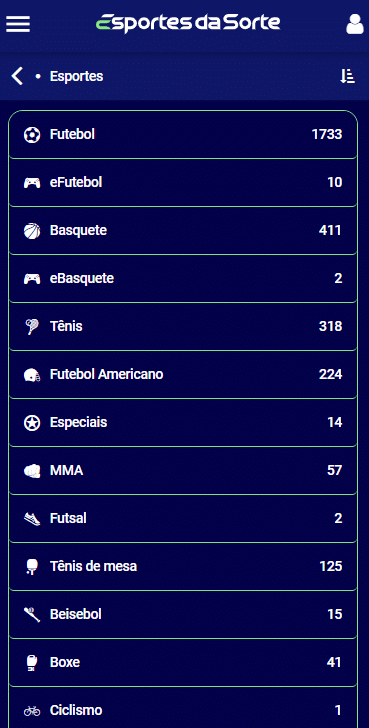Click the tennis racket icon for Tênis
Screen dimensions: 369x728
point(32,327)
